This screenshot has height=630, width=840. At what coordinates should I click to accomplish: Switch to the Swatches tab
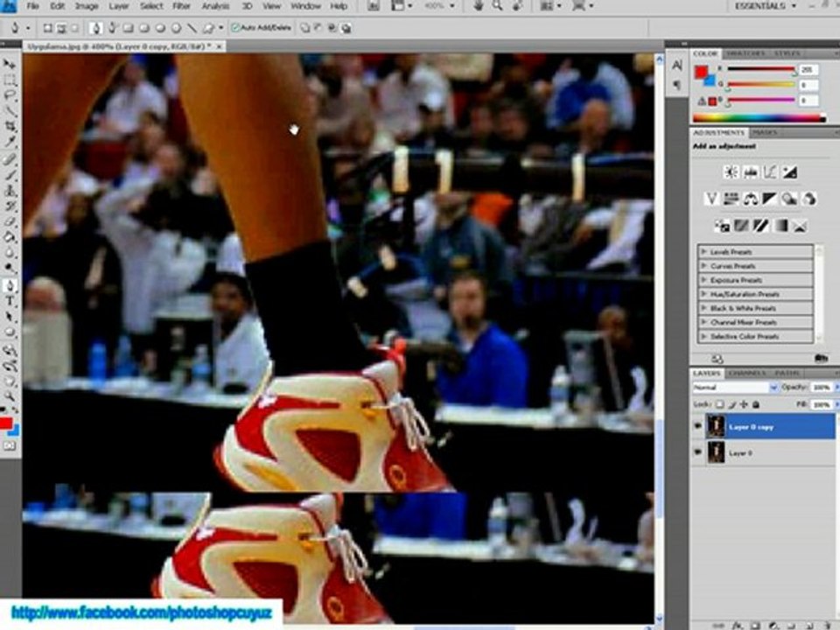pos(745,53)
